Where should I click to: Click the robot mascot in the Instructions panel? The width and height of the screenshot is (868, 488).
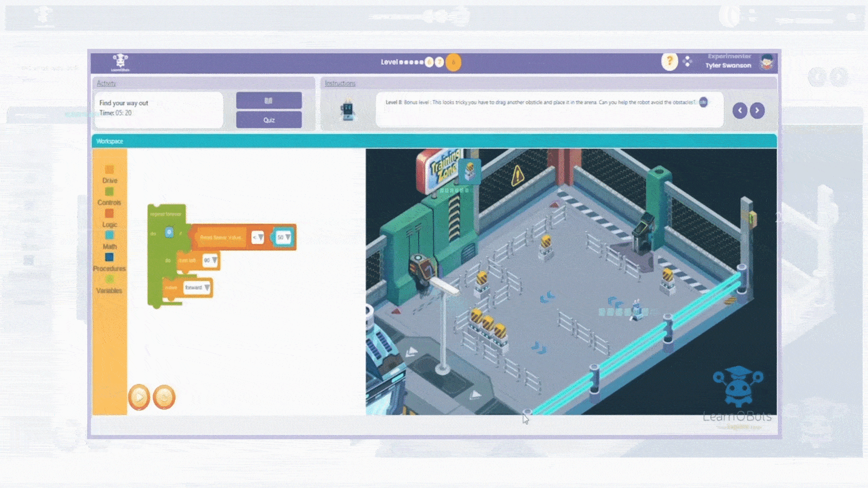[347, 110]
